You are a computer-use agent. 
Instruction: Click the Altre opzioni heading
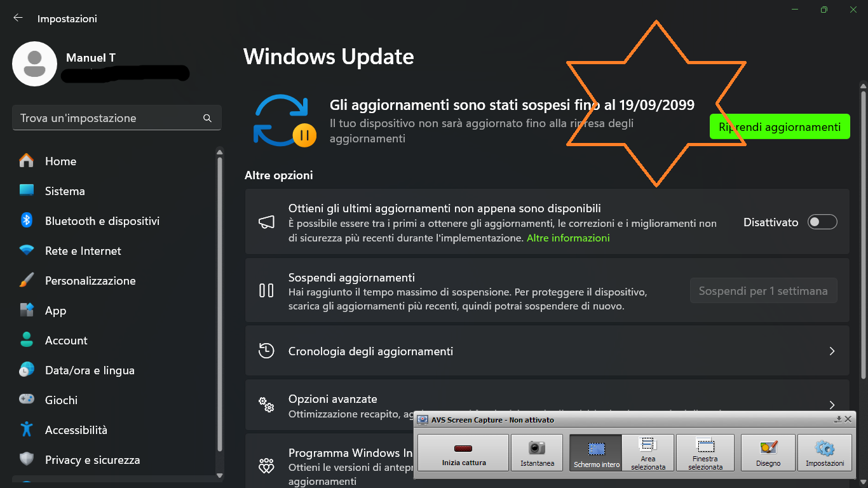(x=278, y=175)
